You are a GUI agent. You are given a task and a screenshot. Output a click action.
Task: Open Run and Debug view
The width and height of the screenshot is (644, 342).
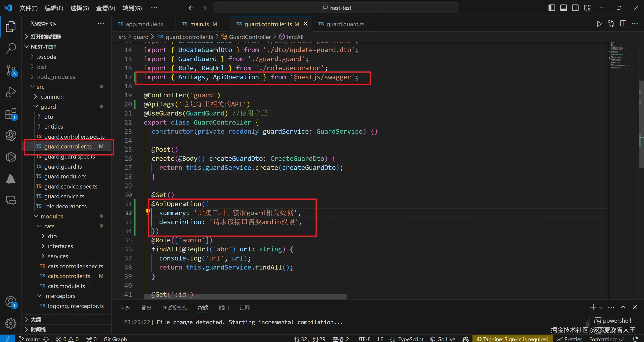pos(11,92)
